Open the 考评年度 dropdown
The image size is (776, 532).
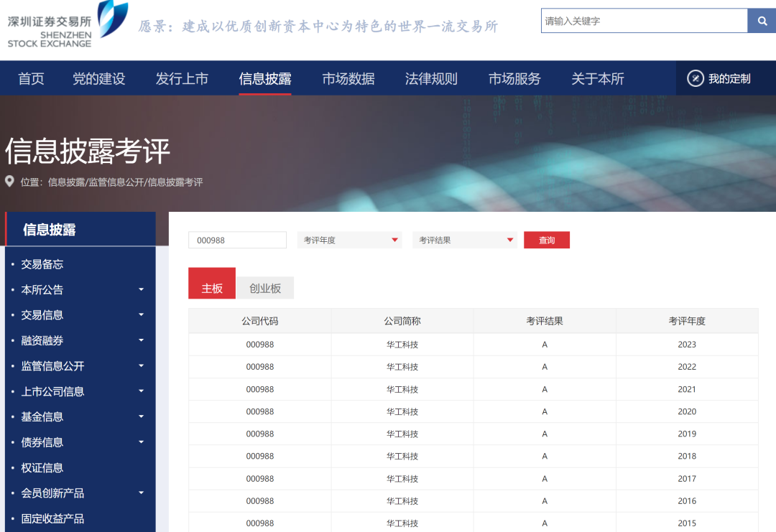pyautogui.click(x=349, y=241)
